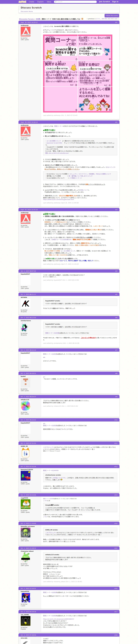Open the Explore menu item
Viewport: 138px width, 644px height.
[41, 2]
